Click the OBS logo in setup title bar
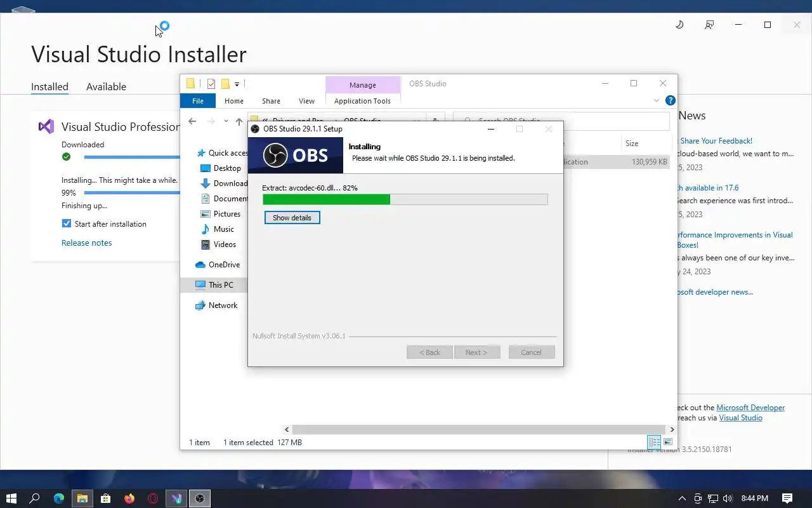812x508 pixels. pos(255,129)
